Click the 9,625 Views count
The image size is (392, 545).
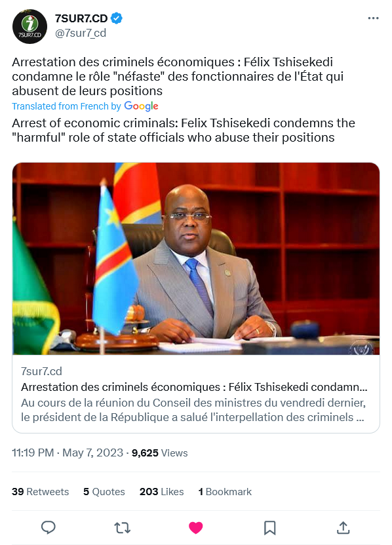pyautogui.click(x=159, y=453)
